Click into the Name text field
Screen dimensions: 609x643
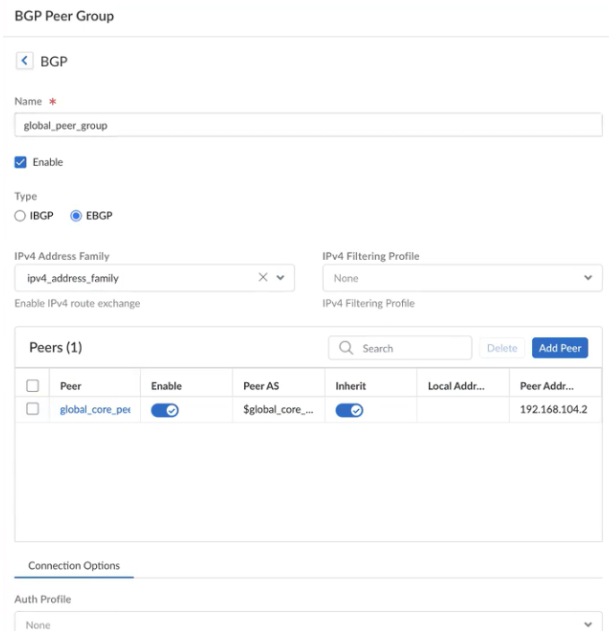click(x=308, y=127)
